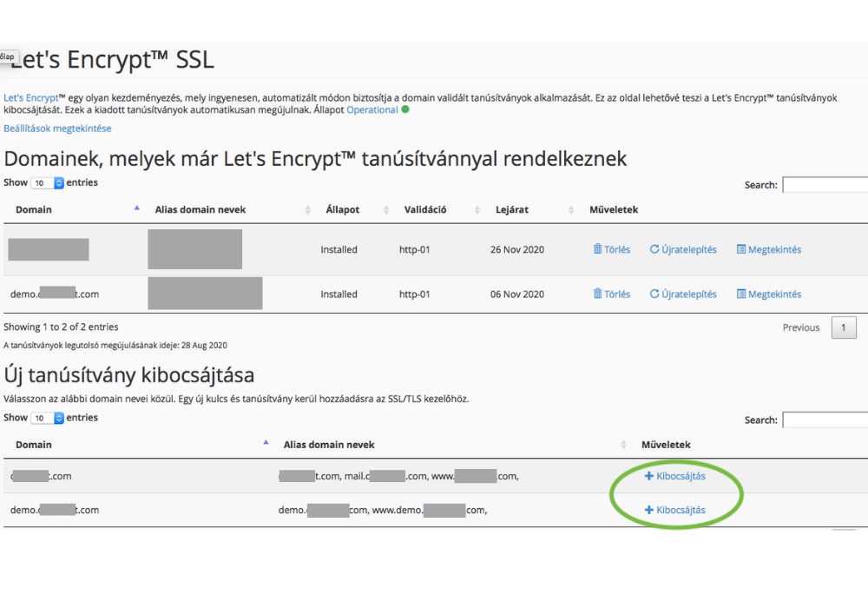Sort by Validáció column header

pos(425,209)
